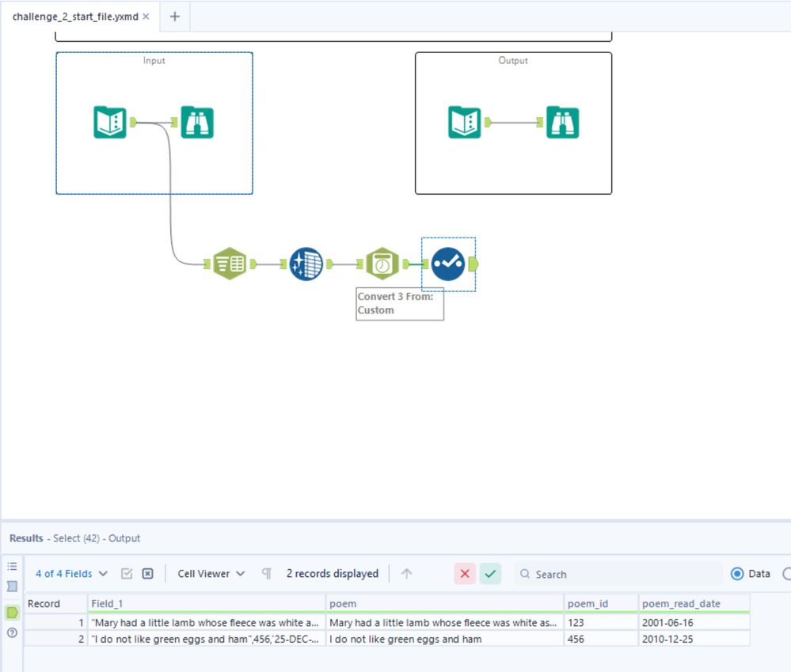791x672 pixels.
Task: Select the Browse tool in Input container
Action: click(197, 122)
